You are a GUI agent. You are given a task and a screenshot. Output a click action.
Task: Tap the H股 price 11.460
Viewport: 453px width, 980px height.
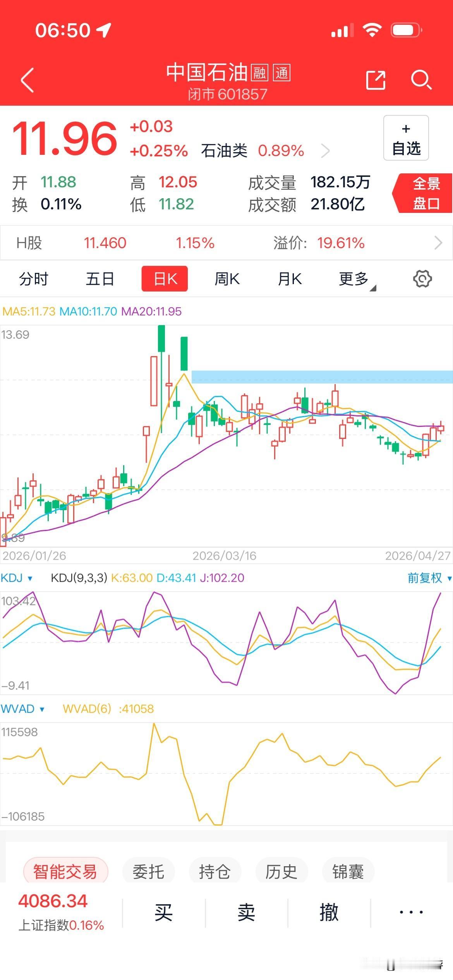[105, 243]
